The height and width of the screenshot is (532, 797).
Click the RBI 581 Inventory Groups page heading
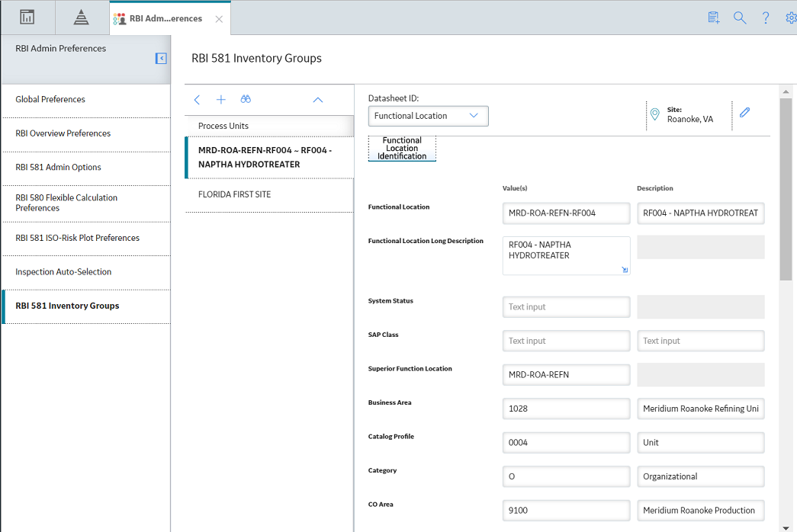click(x=257, y=59)
